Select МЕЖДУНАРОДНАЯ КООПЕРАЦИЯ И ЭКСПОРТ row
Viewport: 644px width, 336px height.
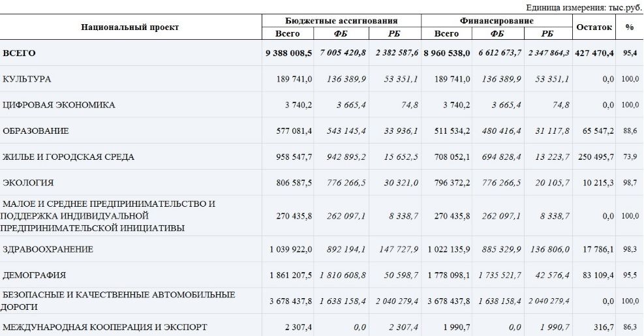pyautogui.click(x=105, y=326)
